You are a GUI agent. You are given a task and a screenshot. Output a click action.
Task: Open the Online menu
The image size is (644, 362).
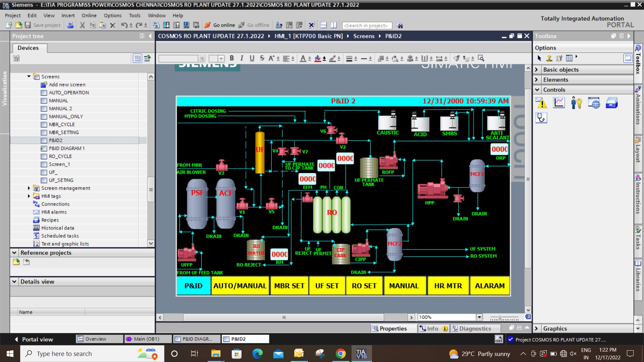89,15
